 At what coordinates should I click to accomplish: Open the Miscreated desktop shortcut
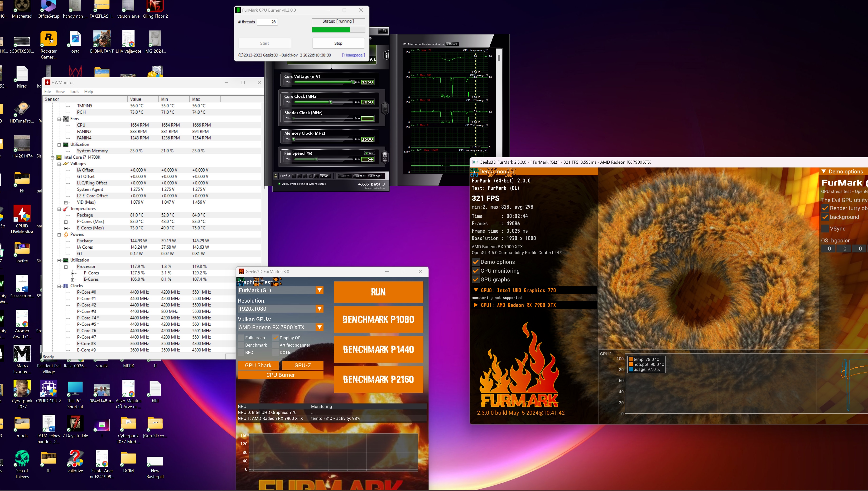[x=22, y=10]
